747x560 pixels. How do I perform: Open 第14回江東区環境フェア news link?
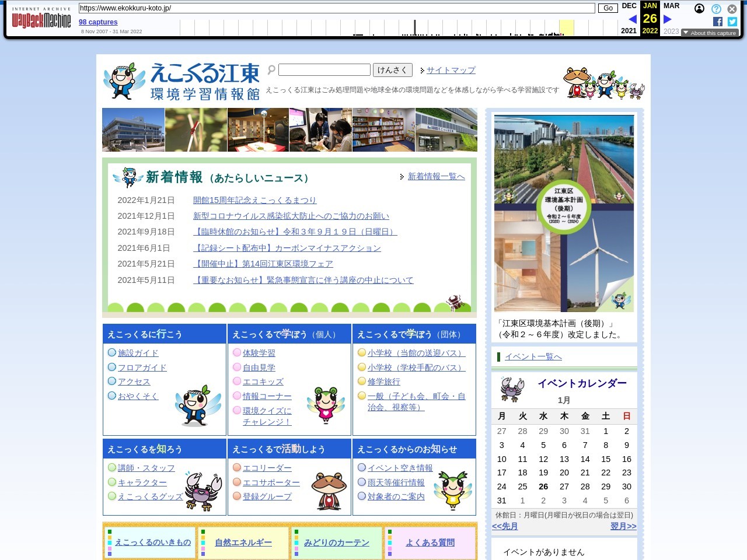click(x=263, y=264)
